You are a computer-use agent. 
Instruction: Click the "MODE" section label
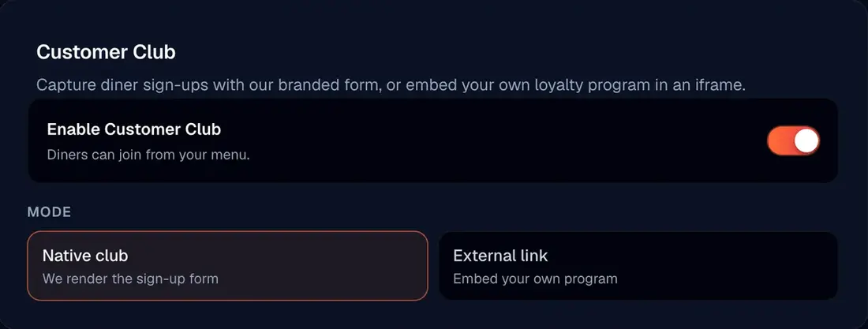49,212
